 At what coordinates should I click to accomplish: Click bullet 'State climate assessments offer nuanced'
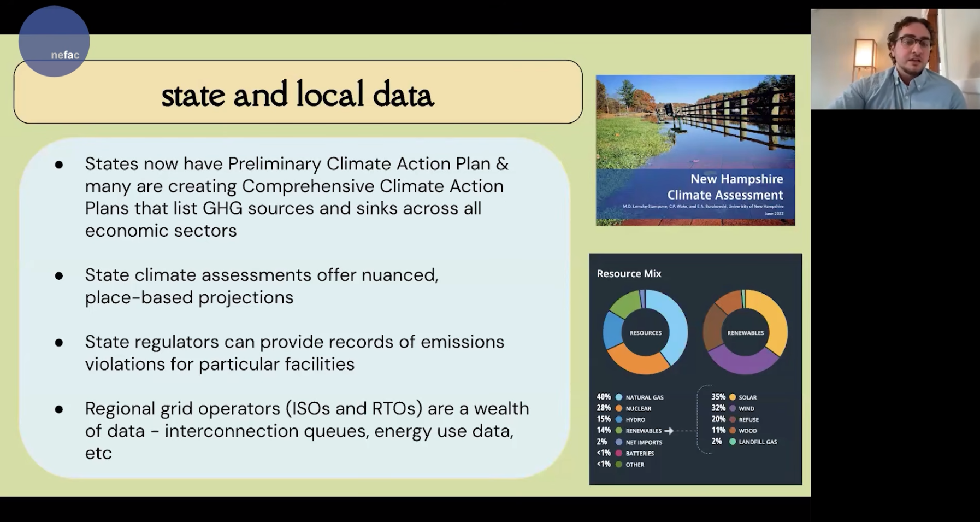[262, 286]
